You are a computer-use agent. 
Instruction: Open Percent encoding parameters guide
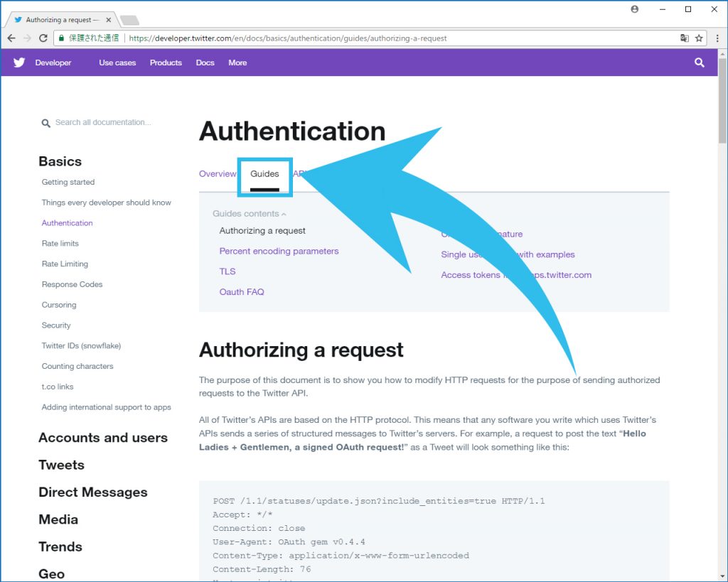click(x=279, y=251)
